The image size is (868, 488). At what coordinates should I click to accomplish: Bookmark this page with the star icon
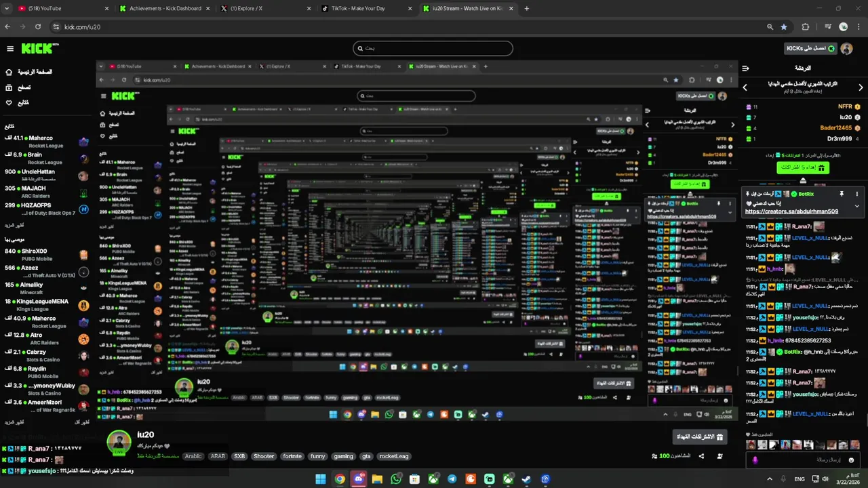tap(784, 27)
